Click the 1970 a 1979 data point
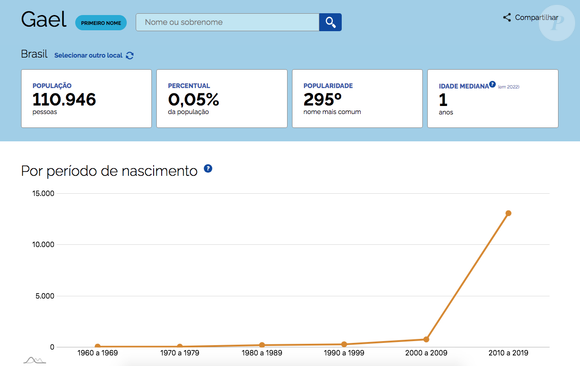 (x=180, y=347)
